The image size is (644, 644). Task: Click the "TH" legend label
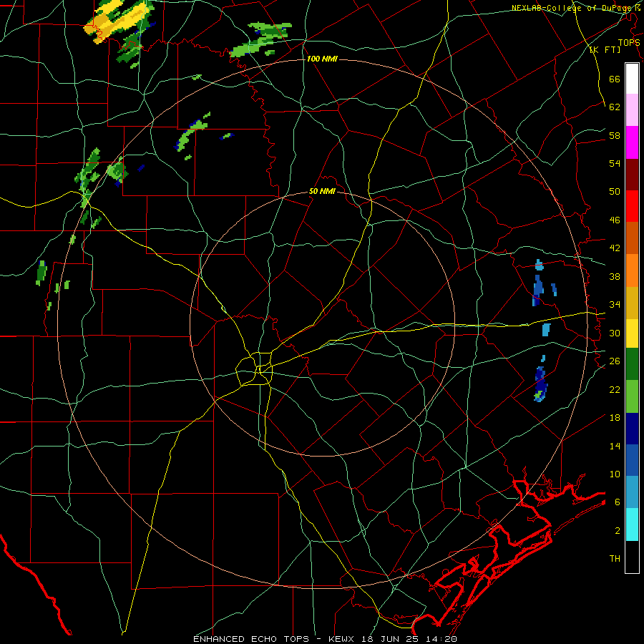pyautogui.click(x=615, y=559)
